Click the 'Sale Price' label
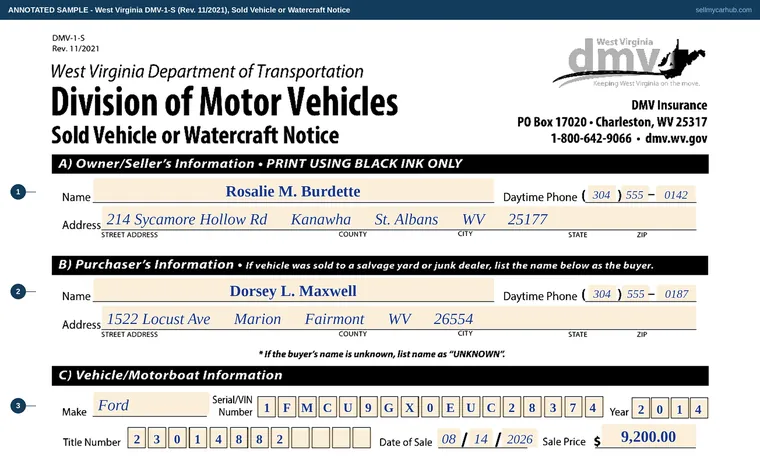Image resolution: width=760 pixels, height=456 pixels. (x=564, y=441)
